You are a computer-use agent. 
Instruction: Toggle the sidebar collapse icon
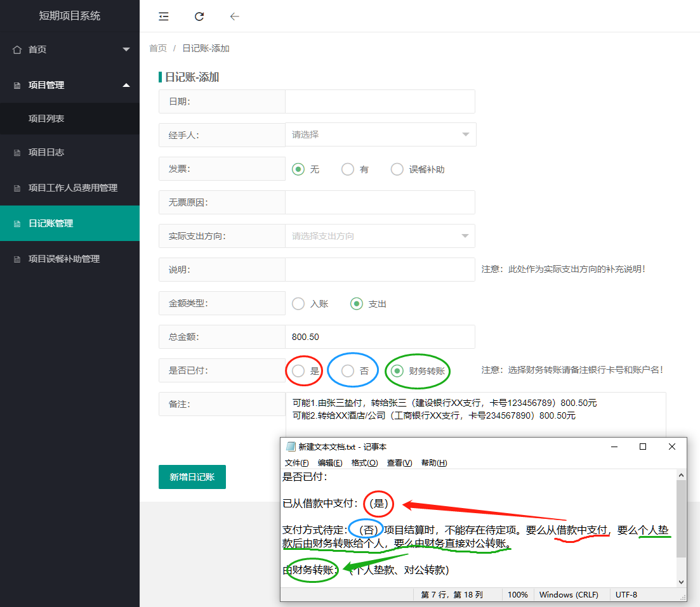coord(163,16)
